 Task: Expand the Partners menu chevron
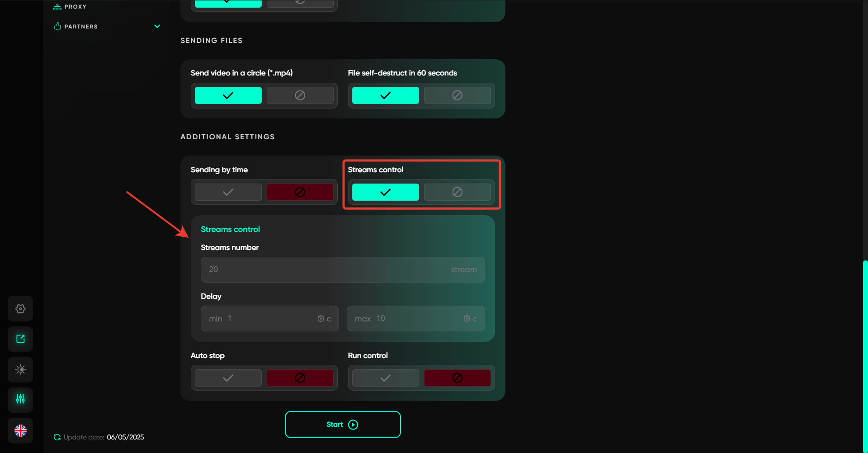click(157, 26)
